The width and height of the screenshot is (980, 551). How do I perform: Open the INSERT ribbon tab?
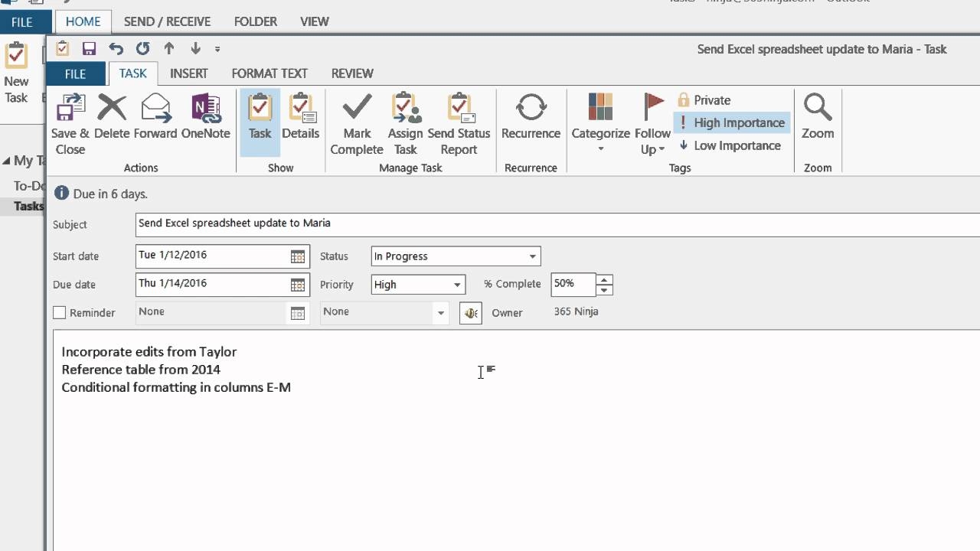pyautogui.click(x=188, y=73)
